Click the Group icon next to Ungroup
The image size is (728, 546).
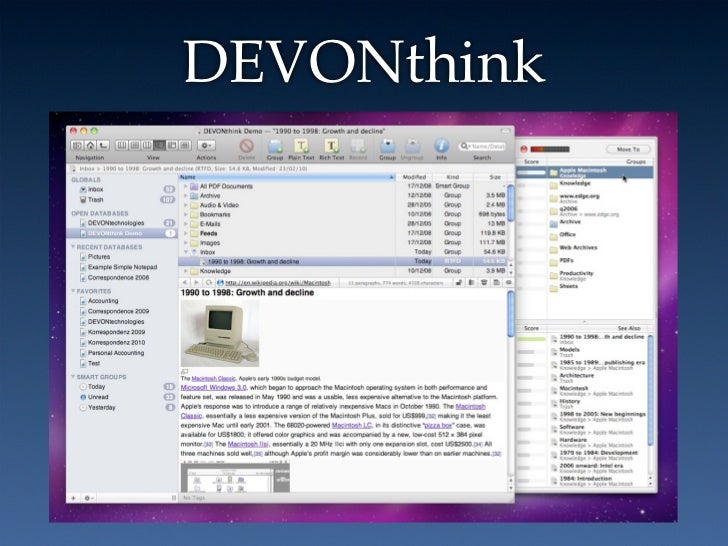387,146
